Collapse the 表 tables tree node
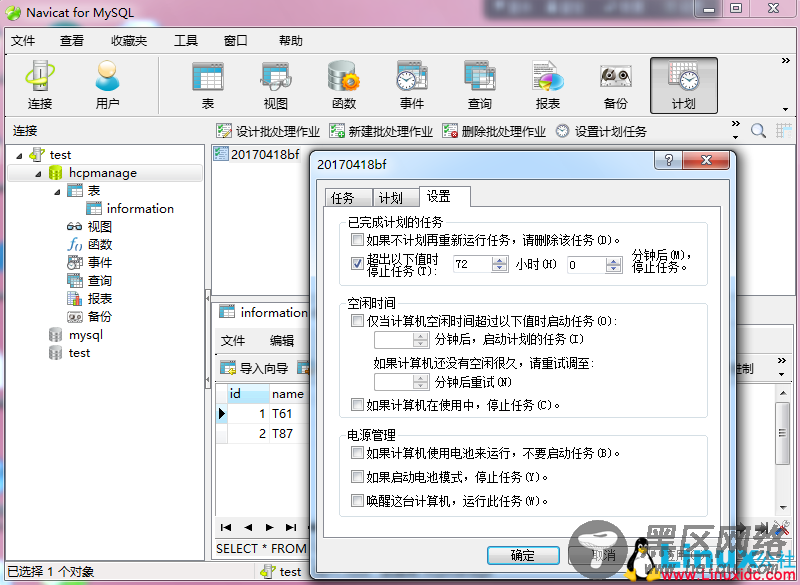 point(57,192)
